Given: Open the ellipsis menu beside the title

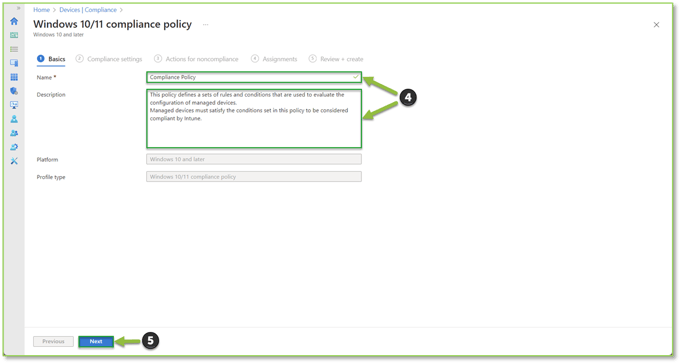Looking at the screenshot, I should [x=205, y=24].
